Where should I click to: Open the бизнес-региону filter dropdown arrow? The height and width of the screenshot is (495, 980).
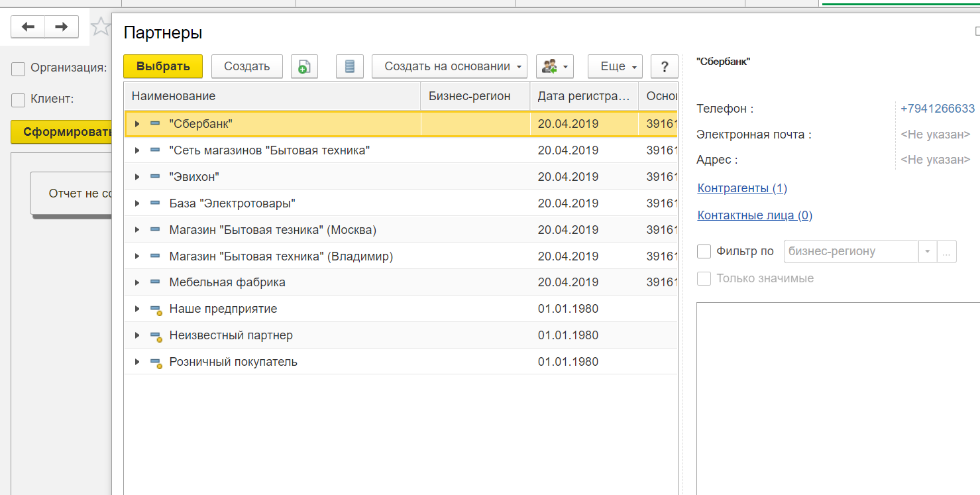coord(927,252)
